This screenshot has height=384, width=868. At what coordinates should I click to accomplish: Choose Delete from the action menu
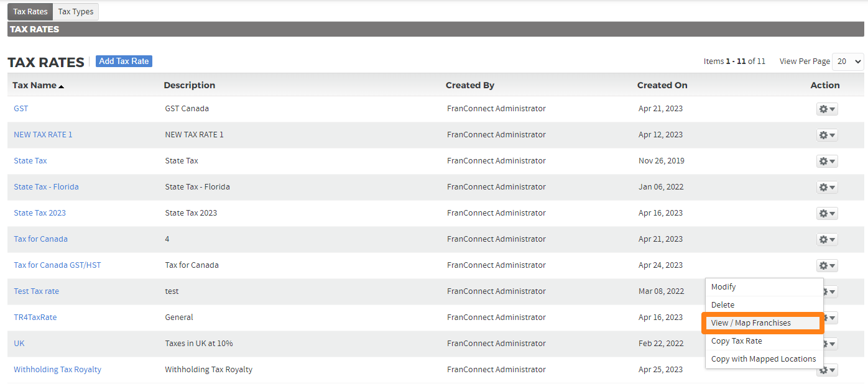coord(723,305)
